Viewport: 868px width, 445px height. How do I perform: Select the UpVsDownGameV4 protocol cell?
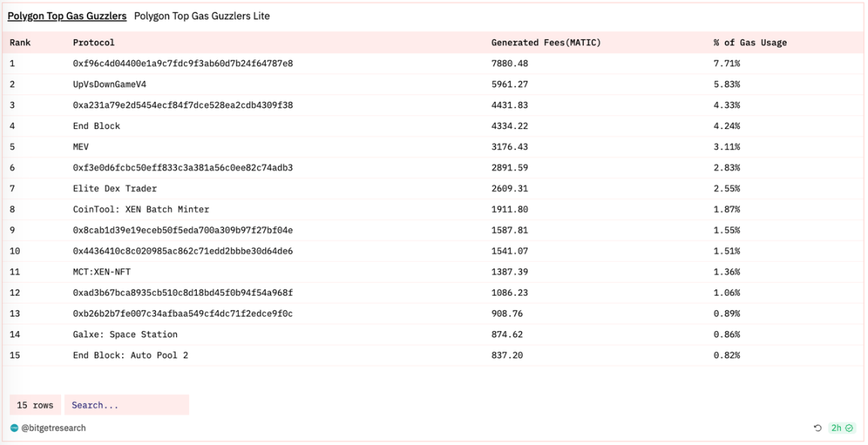click(x=109, y=84)
